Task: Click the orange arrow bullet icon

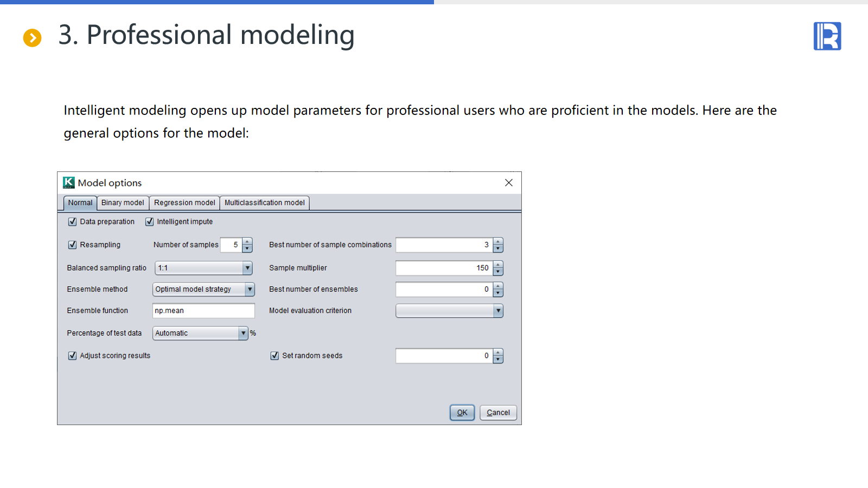Action: pos(33,38)
